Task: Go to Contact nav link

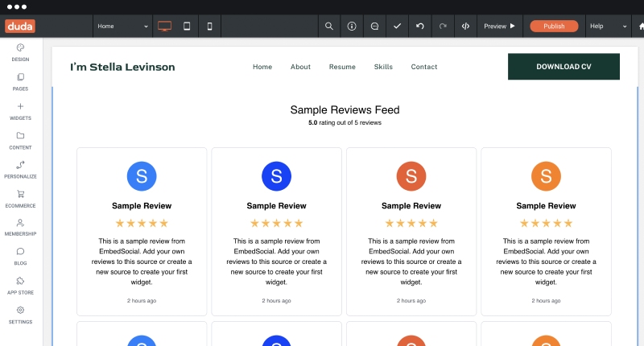Action: click(424, 67)
